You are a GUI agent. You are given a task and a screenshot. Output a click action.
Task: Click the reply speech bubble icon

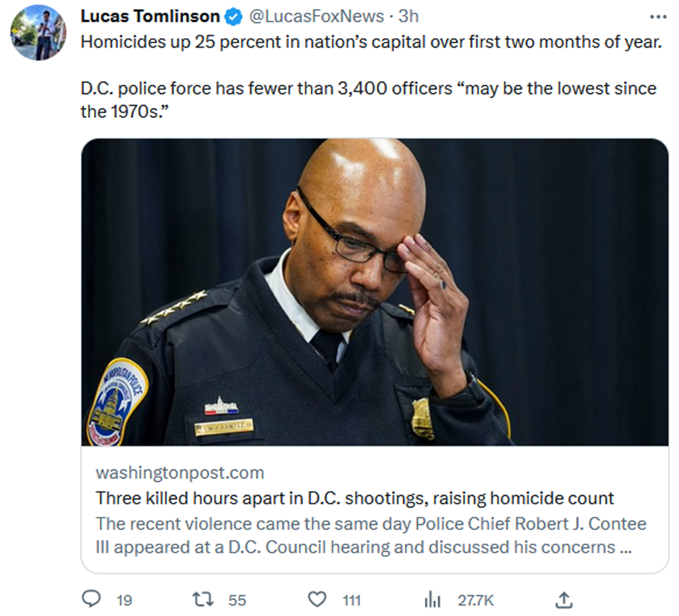[91, 599]
